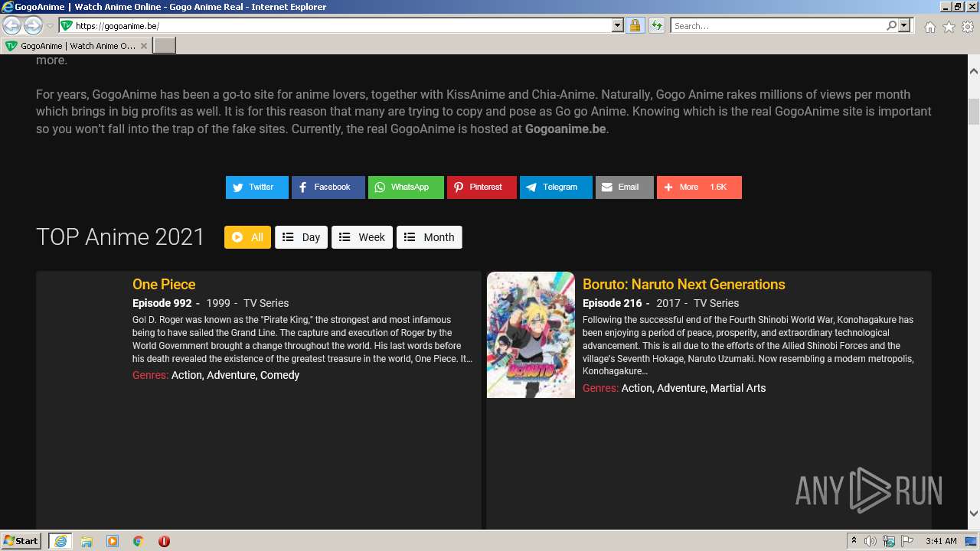The height and width of the screenshot is (551, 980).
Task: Click the red round taskbar icon
Action: click(164, 541)
